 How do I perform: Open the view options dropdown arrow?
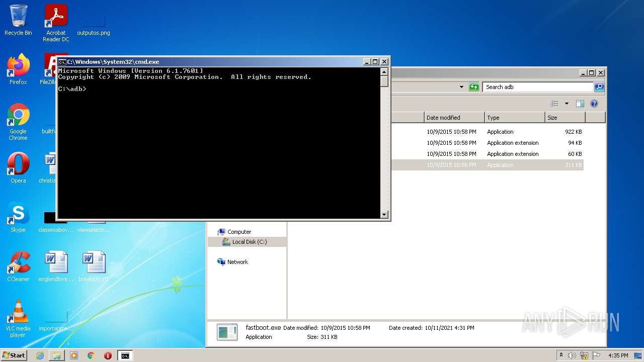pyautogui.click(x=567, y=104)
